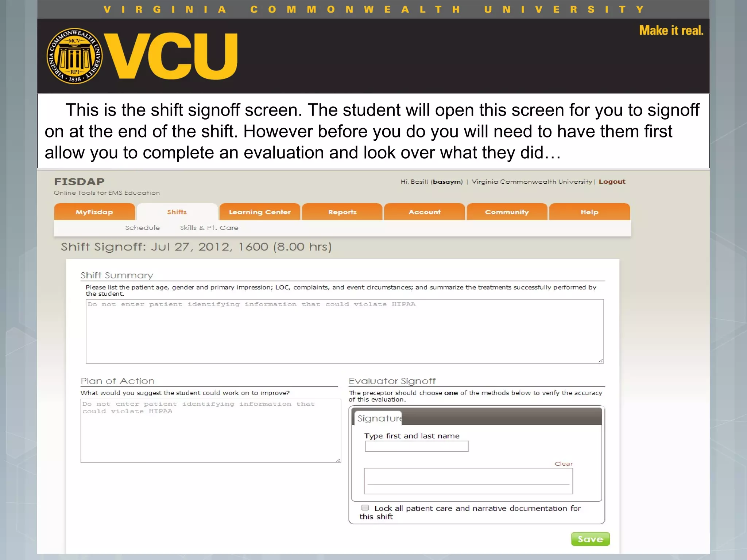
Task: Click the Shift Summary resize handle
Action: [x=601, y=361]
